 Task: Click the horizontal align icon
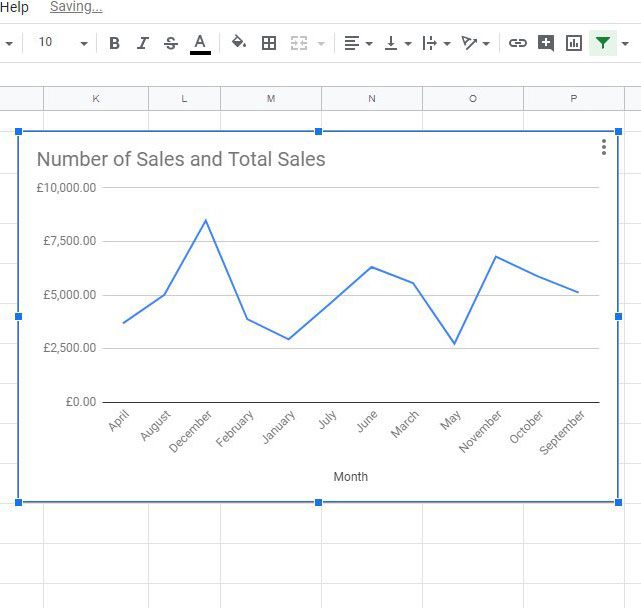[351, 43]
